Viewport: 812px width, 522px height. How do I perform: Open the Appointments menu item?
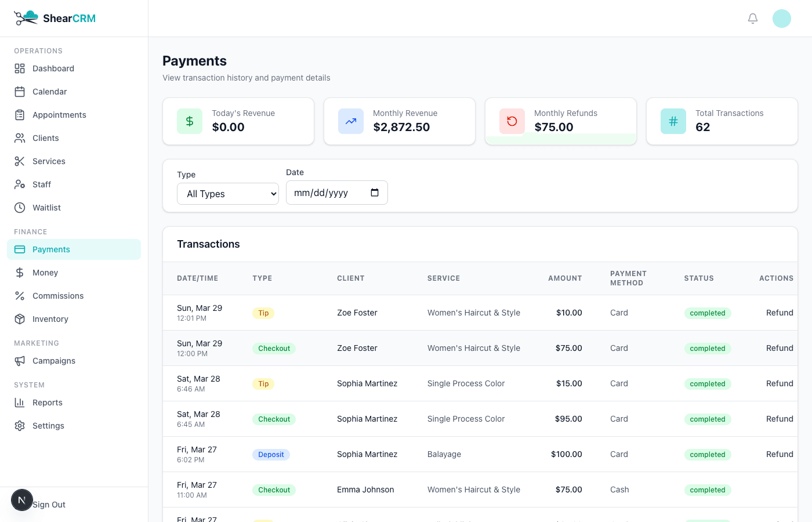[x=74, y=115]
